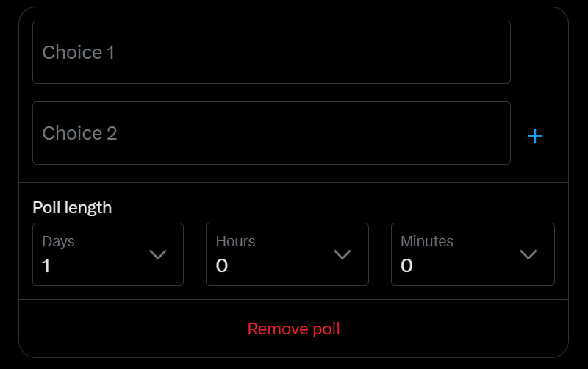Click the Minutes label text
588x369 pixels.
(x=426, y=241)
